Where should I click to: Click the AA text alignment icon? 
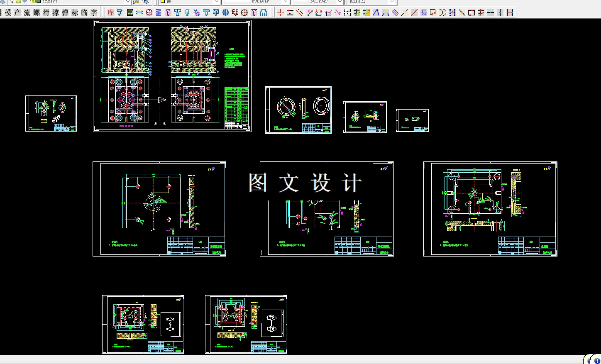click(319, 12)
